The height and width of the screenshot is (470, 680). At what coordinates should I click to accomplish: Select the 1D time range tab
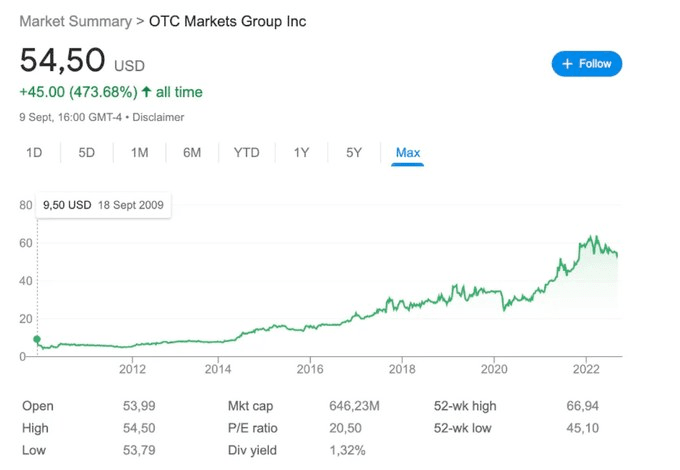click(34, 153)
